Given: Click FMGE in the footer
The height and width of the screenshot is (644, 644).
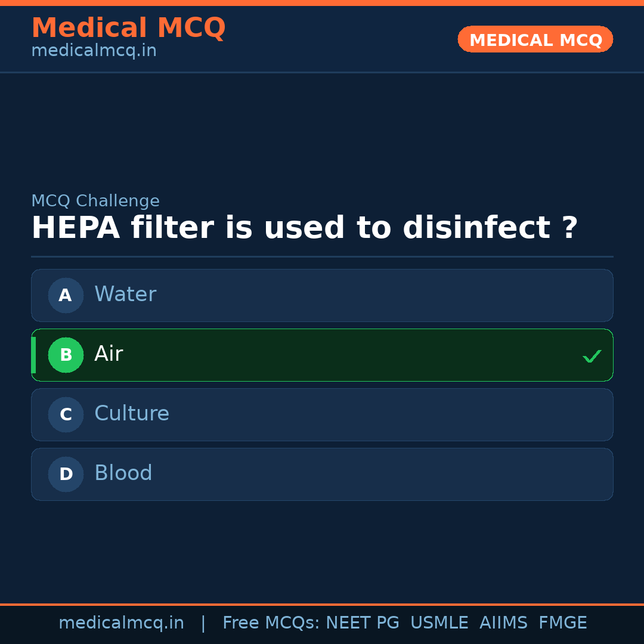Looking at the screenshot, I should pos(562,623).
